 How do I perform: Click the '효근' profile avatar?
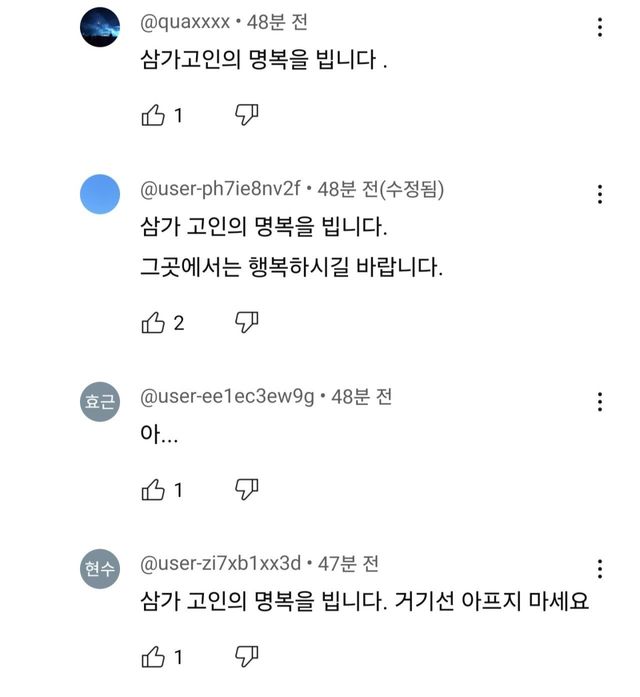99,402
